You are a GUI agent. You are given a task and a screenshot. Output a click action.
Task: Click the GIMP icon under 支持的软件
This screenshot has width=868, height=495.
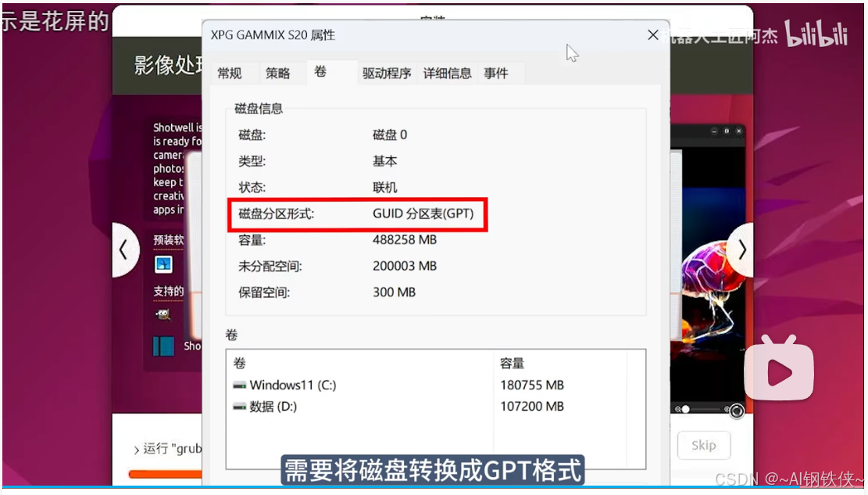(163, 315)
